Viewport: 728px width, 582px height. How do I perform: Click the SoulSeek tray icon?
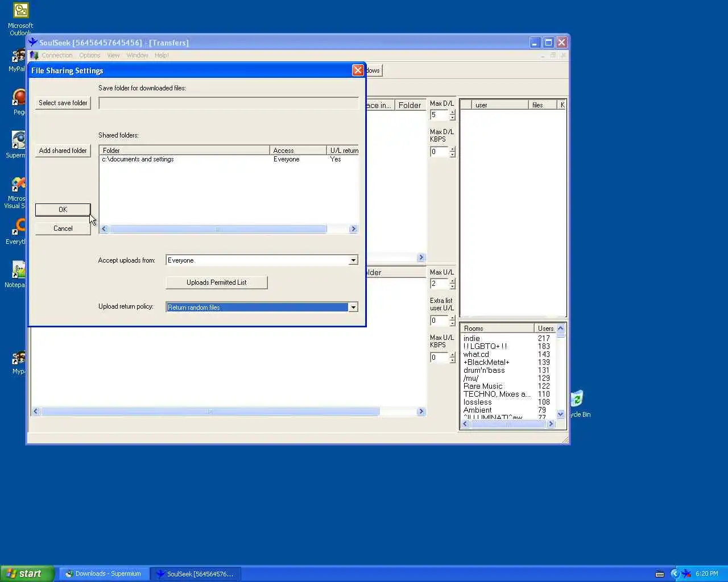coord(686,573)
